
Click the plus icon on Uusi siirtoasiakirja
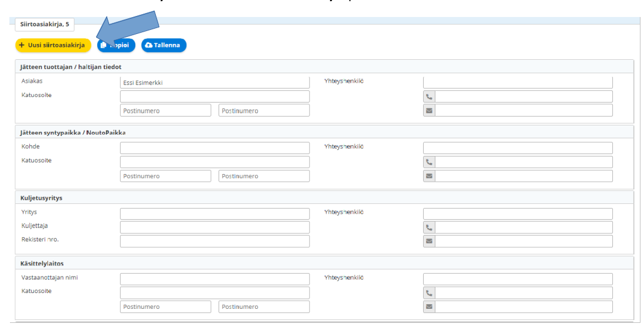click(x=22, y=45)
